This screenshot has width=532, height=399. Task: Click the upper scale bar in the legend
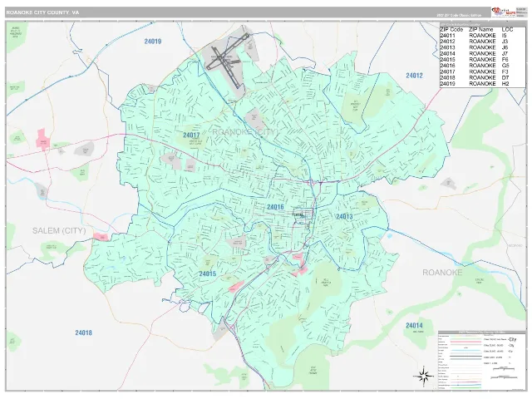click(x=504, y=368)
